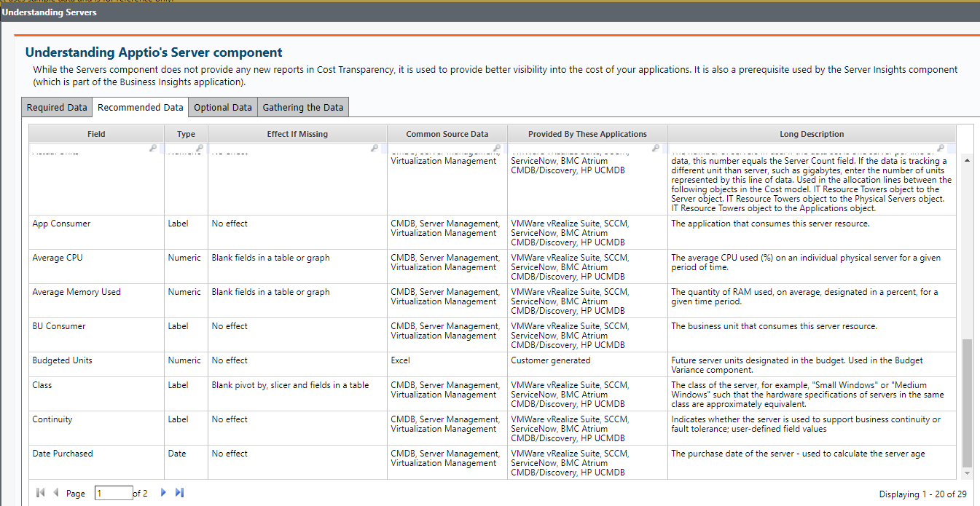Sort by Effect If Missing column header

click(x=297, y=134)
